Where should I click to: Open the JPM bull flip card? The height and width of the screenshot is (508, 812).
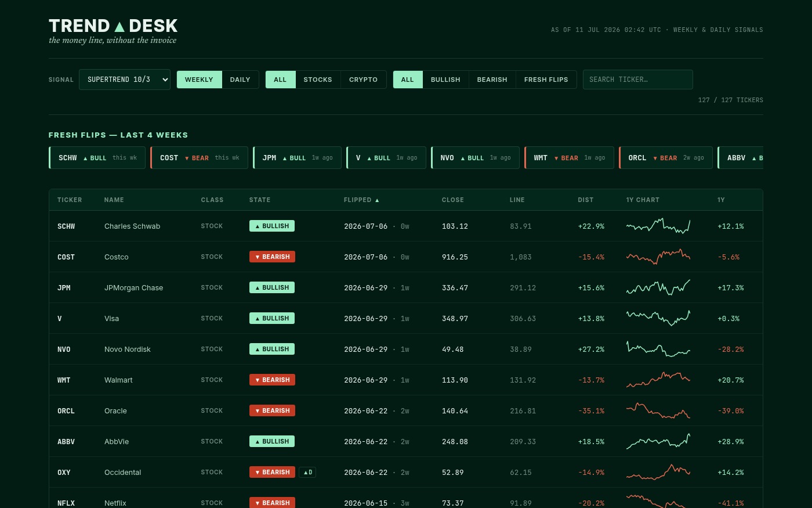click(298, 158)
